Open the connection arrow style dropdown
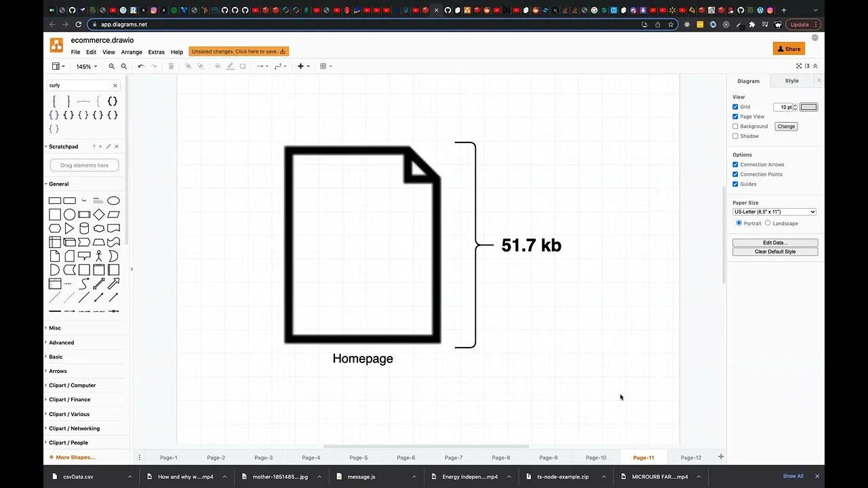 pyautogui.click(x=262, y=66)
